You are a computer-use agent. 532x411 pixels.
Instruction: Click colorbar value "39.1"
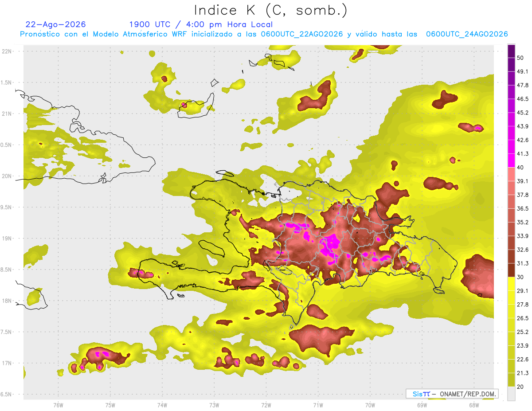(523, 181)
